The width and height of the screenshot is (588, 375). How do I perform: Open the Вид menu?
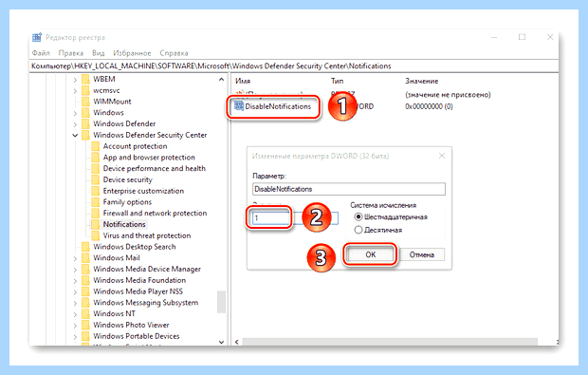click(99, 53)
